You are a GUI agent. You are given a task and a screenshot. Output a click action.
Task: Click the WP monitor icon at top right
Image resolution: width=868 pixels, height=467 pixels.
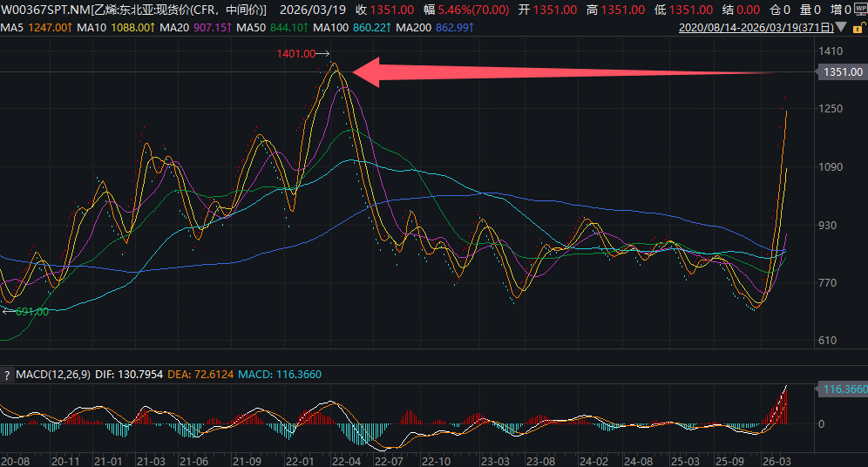click(860, 10)
